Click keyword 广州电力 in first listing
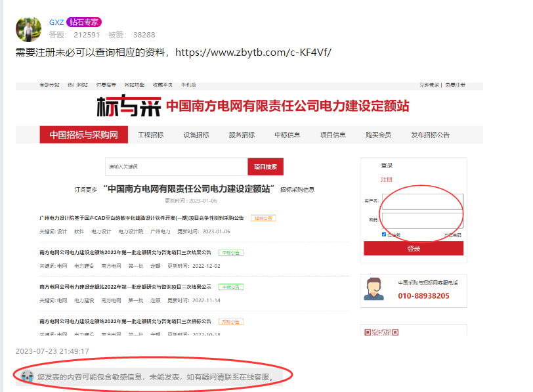Image resolution: width=533 pixels, height=392 pixels. (x=160, y=232)
